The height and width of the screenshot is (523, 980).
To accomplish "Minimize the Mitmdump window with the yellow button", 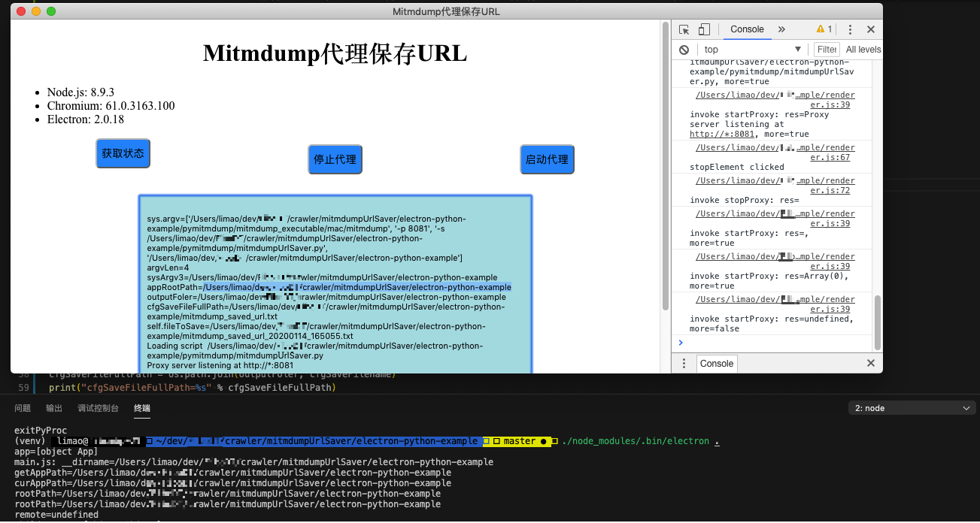I will (36, 11).
